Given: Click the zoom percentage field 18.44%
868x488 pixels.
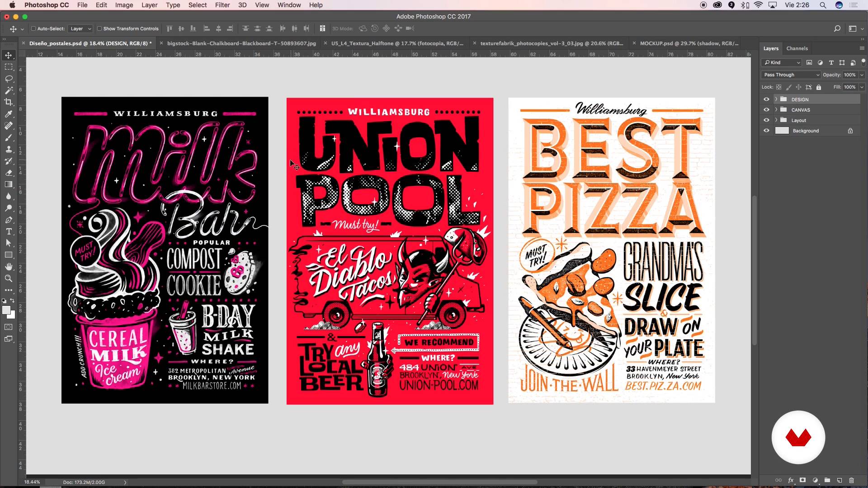Looking at the screenshot, I should coord(32,482).
